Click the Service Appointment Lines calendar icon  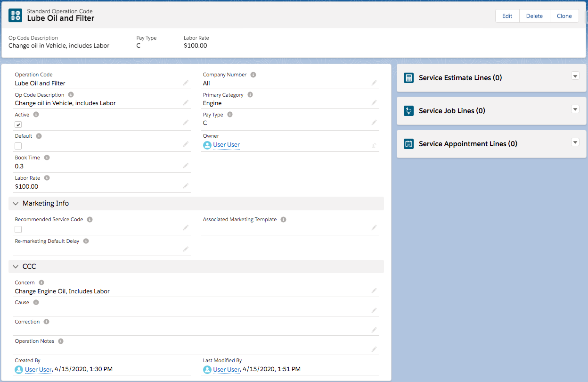[408, 144]
